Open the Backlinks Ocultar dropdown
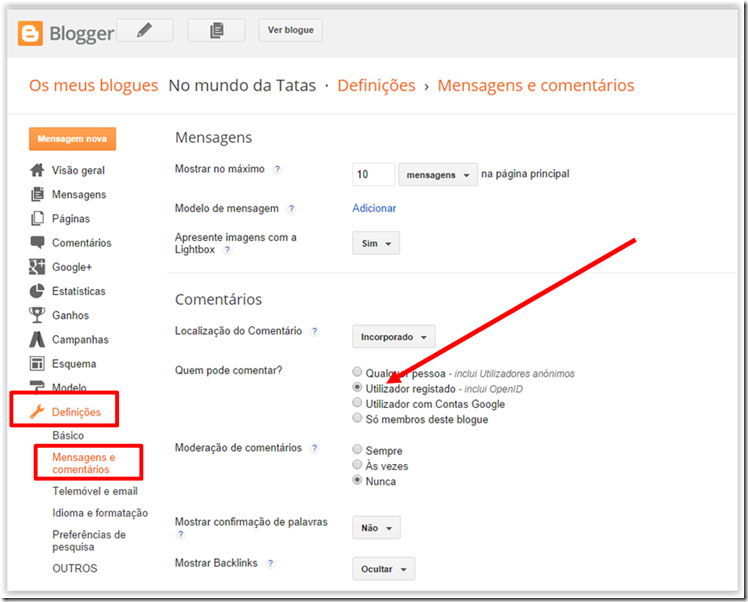The image size is (748, 602). point(384,569)
